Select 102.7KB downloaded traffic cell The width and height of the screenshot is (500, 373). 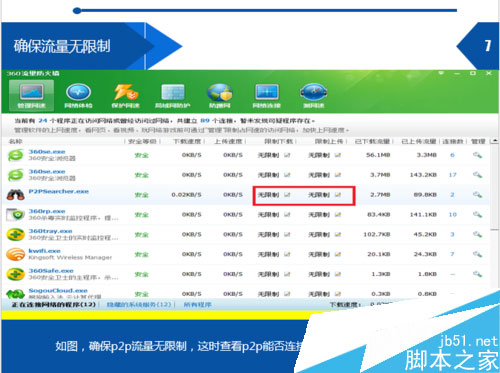tap(377, 234)
